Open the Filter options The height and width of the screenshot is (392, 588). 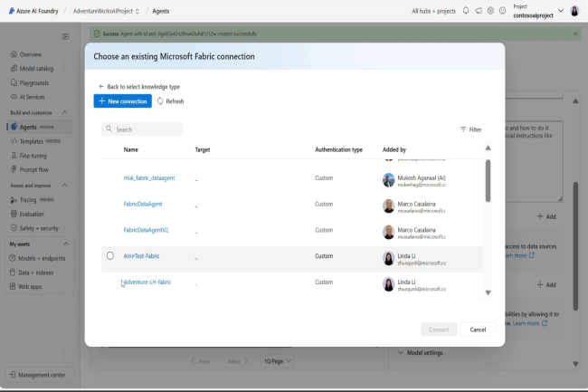pos(471,129)
